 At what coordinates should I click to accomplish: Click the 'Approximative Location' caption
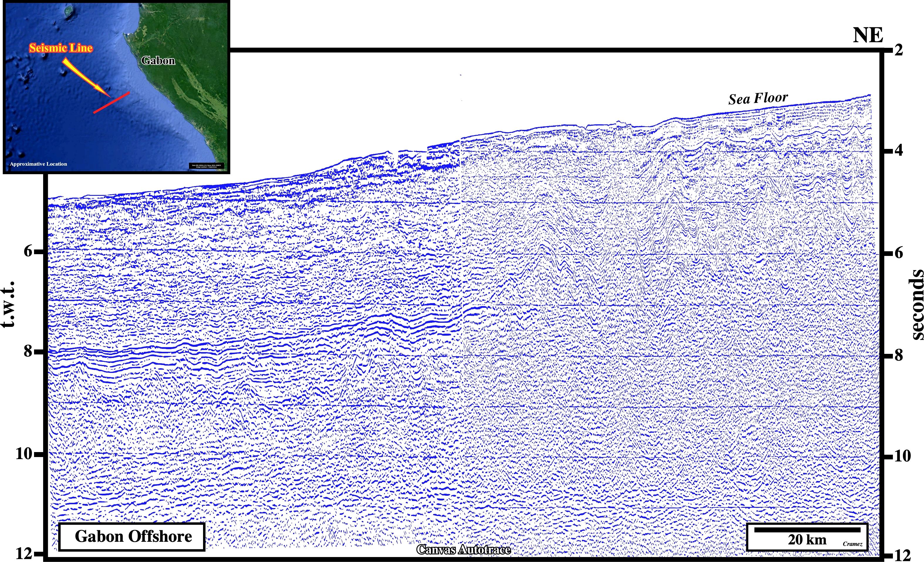coord(38,164)
